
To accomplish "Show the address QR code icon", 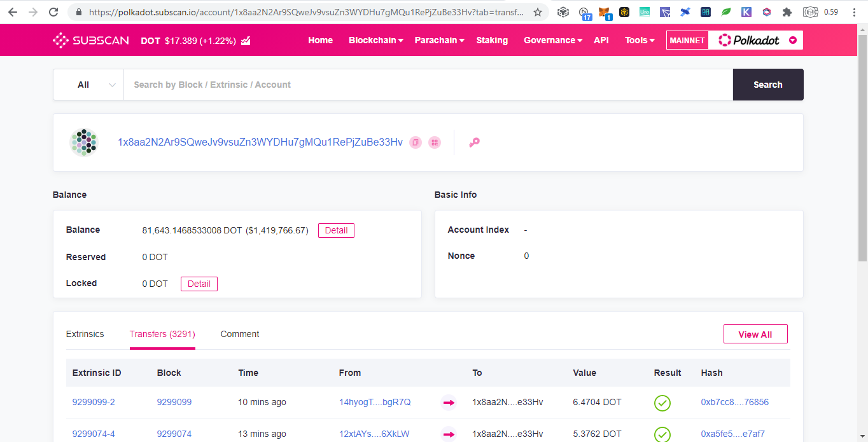I will [435, 142].
